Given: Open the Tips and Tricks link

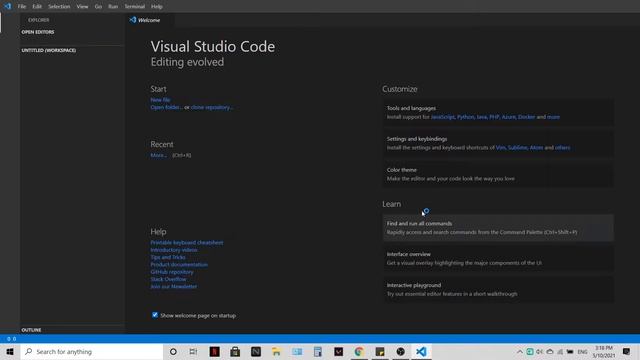Looking at the screenshot, I should [x=168, y=257].
